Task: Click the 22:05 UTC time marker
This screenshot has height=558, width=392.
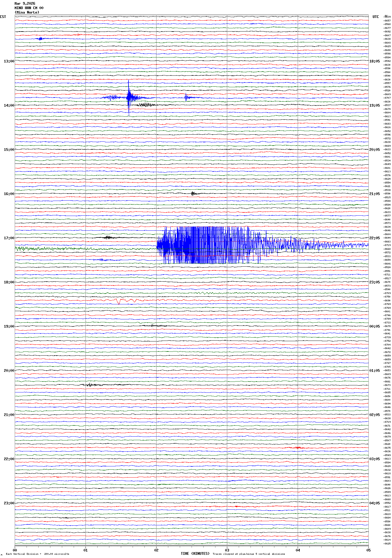Action: tap(374, 238)
